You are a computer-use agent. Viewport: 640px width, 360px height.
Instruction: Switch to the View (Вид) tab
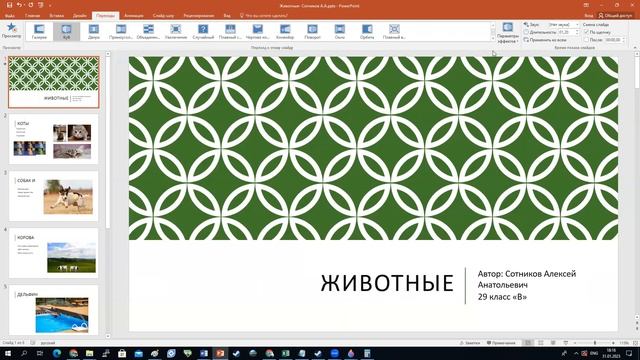tap(227, 16)
